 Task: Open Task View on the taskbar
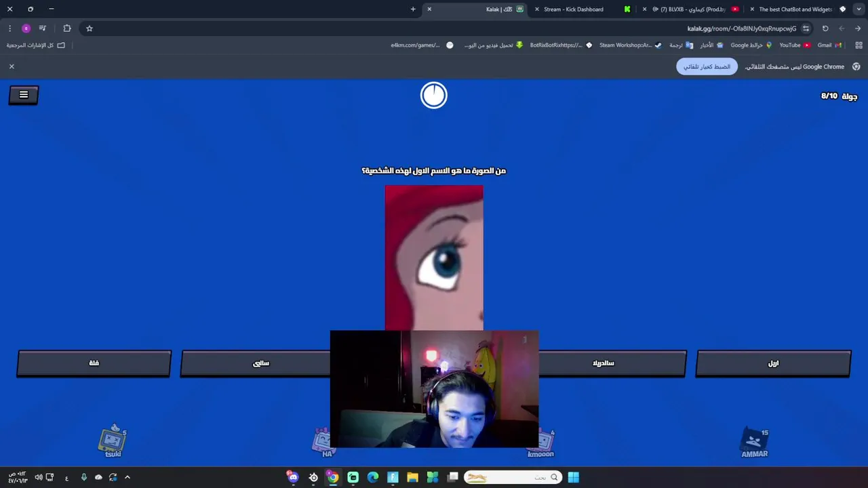(452, 477)
